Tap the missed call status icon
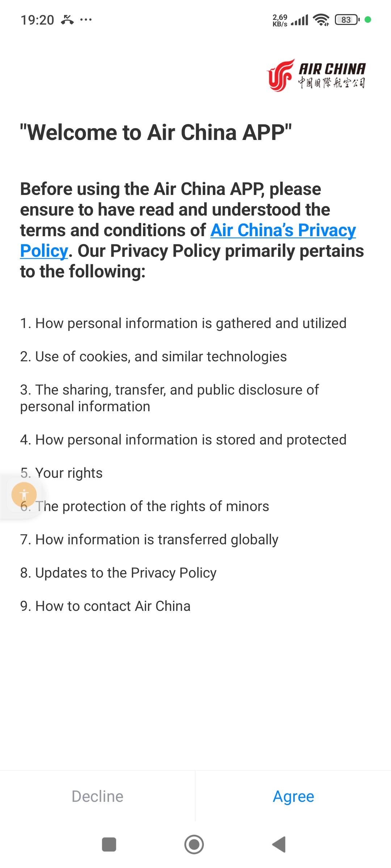This screenshot has width=391, height=868. [67, 20]
